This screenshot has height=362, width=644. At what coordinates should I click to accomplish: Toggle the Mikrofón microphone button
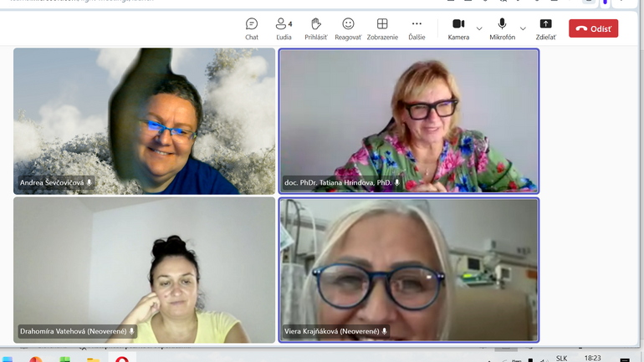502,28
